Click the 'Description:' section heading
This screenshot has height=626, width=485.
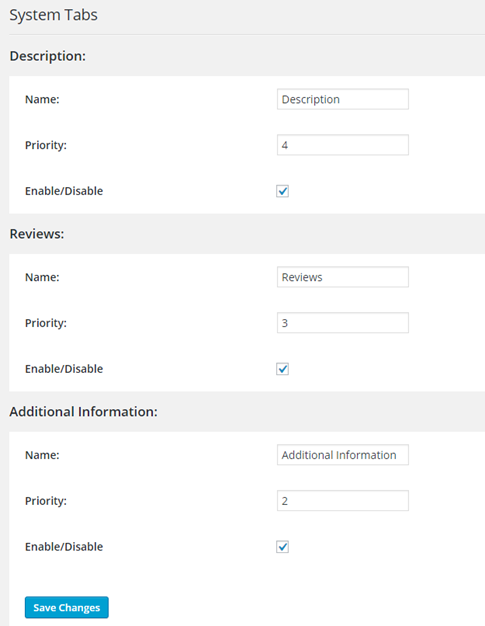click(x=48, y=56)
